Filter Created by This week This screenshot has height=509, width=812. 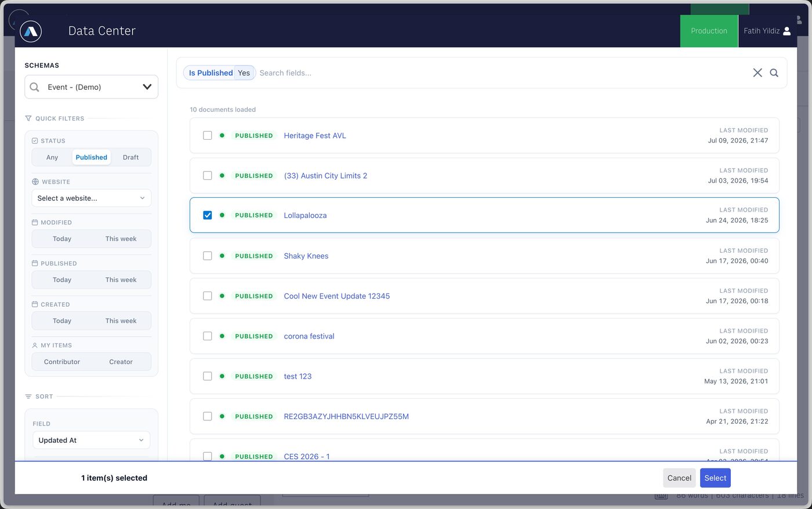pyautogui.click(x=121, y=321)
